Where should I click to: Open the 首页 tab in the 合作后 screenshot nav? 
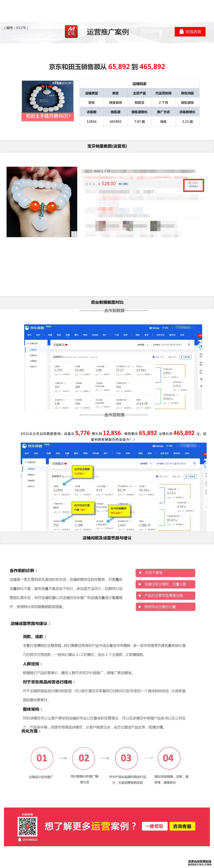coord(27,453)
